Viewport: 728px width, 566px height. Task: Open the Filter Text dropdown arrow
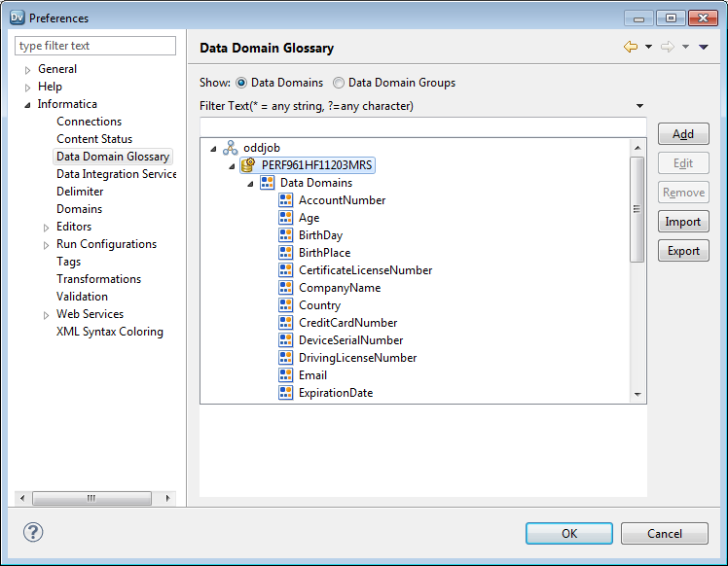(639, 106)
